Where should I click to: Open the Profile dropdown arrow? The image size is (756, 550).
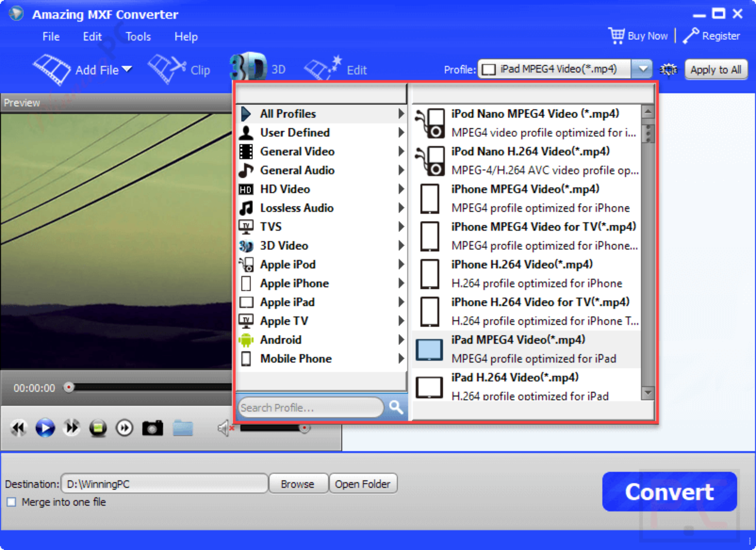(643, 69)
